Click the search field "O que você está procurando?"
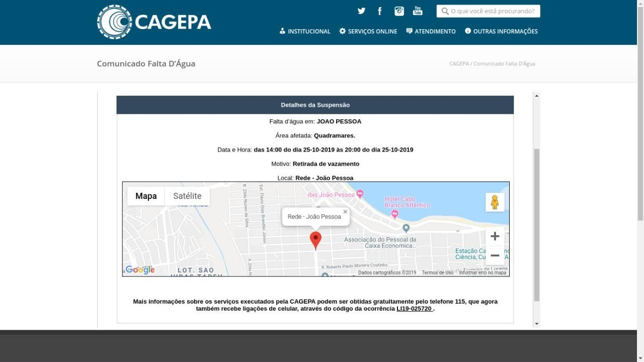 [488, 11]
